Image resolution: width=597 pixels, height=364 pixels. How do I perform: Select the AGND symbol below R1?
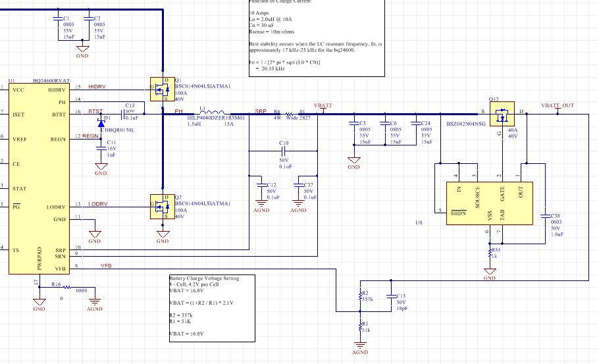pyautogui.click(x=360, y=346)
